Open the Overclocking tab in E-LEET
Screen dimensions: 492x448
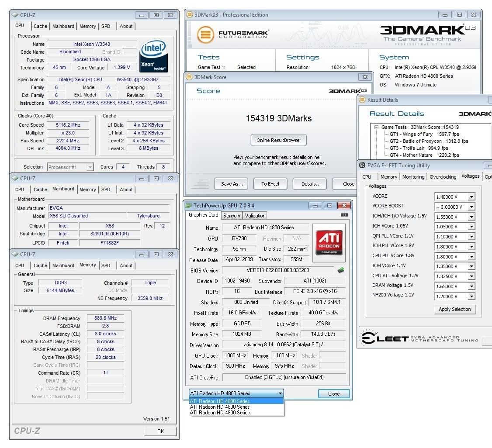click(443, 177)
